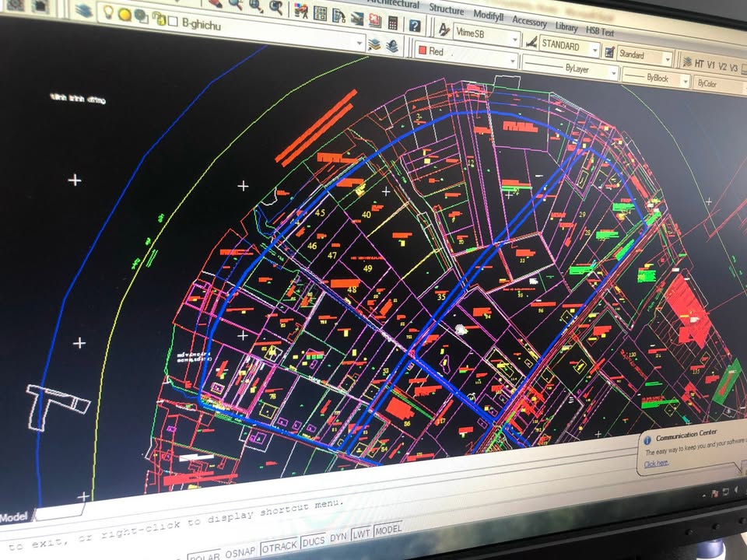Toggle the layer on/off lightbulb icon
This screenshot has width=747, height=560.
pyautogui.click(x=109, y=12)
